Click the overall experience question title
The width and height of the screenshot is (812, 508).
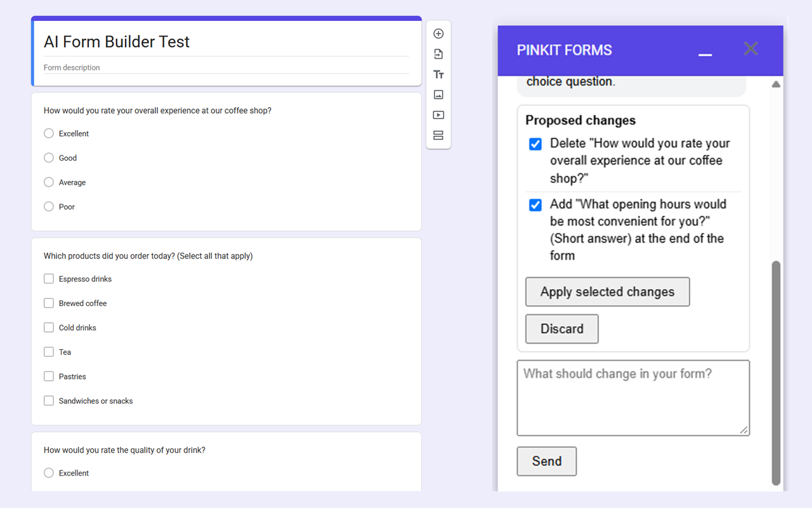[157, 110]
